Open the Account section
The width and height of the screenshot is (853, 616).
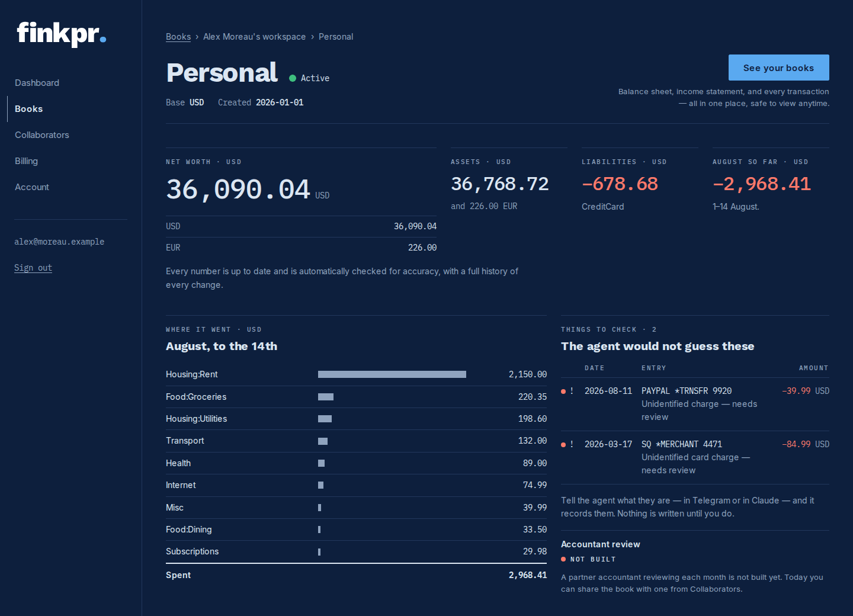point(32,187)
